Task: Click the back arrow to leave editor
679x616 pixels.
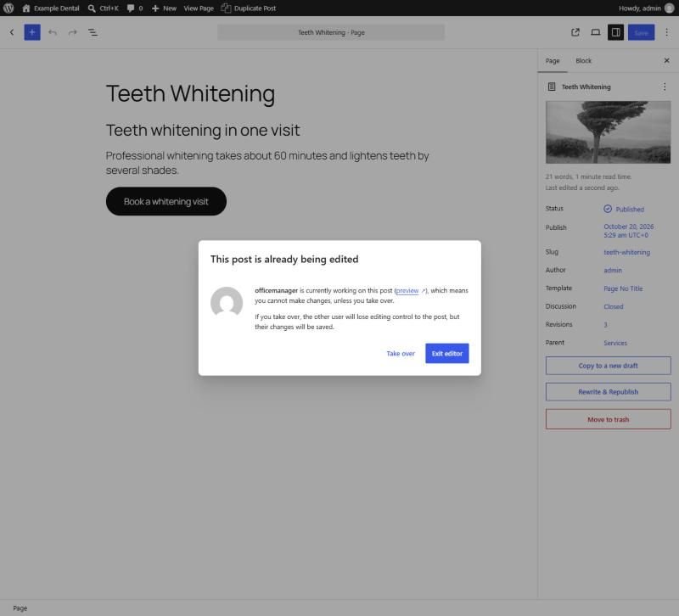Action: (x=12, y=32)
